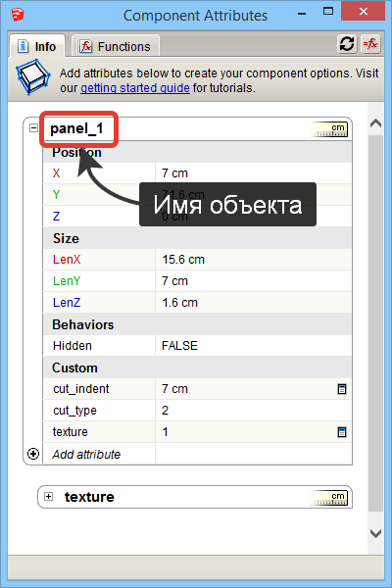Open details icon next to cut_indent value
Screen dimensions: 392x588
pos(342,389)
